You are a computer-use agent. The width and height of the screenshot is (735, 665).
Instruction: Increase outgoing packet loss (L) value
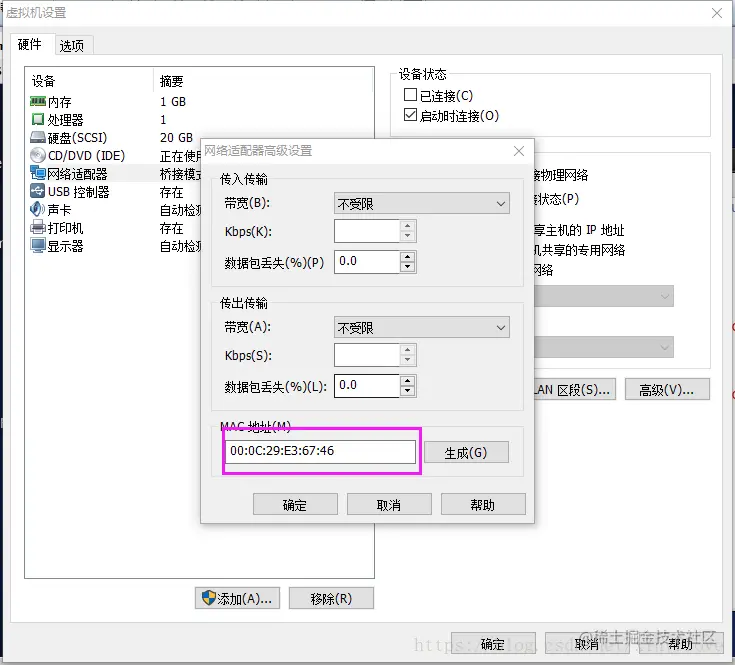click(x=407, y=381)
